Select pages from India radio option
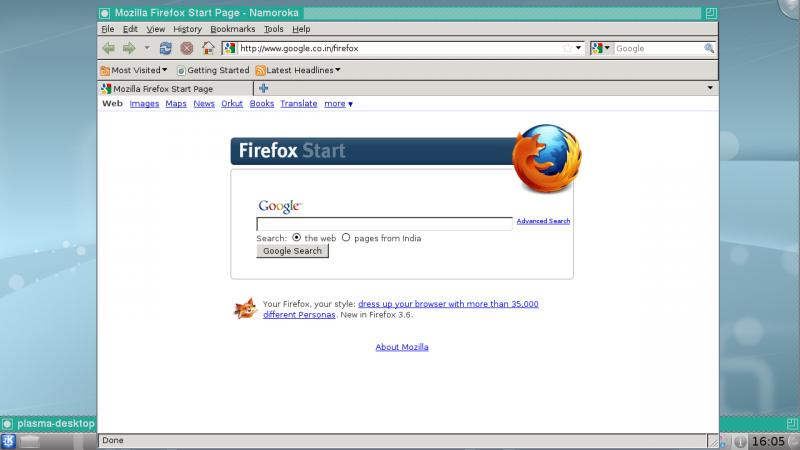Image resolution: width=800 pixels, height=450 pixels. click(x=346, y=238)
